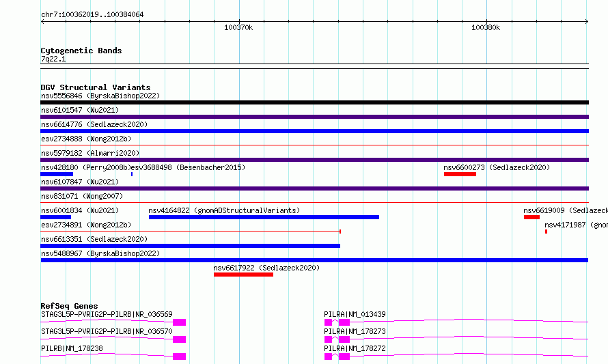Open nsv6600273 (Sedlazeck2020) label
Image resolution: width=608 pixels, height=364 pixels.
pos(497,167)
